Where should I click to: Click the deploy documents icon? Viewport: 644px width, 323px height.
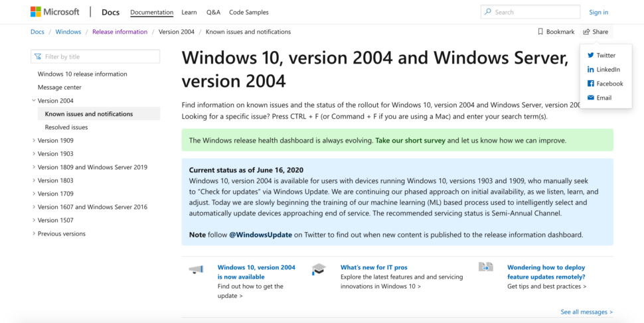click(486, 267)
